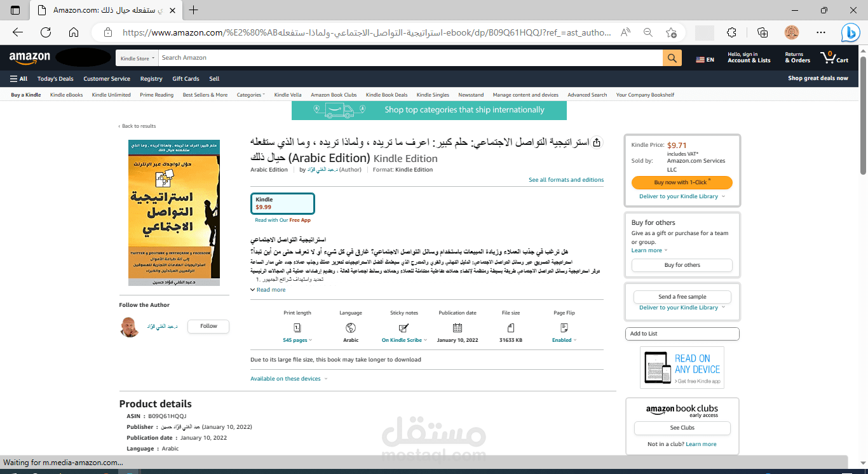Open Today's Deals

click(55, 79)
